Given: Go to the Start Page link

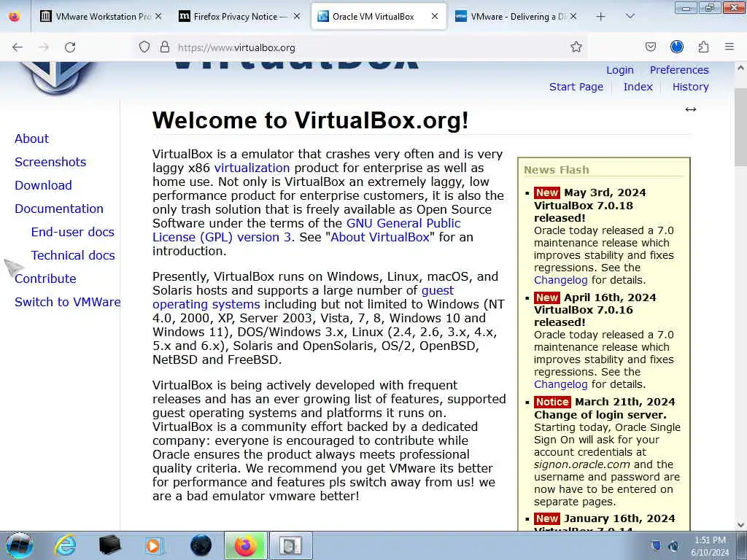Looking at the screenshot, I should click(x=576, y=87).
